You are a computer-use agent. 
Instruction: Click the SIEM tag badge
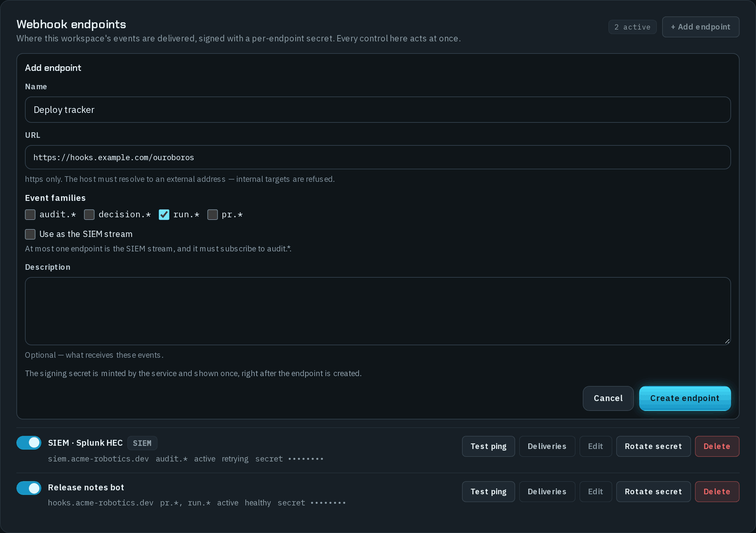pos(142,443)
